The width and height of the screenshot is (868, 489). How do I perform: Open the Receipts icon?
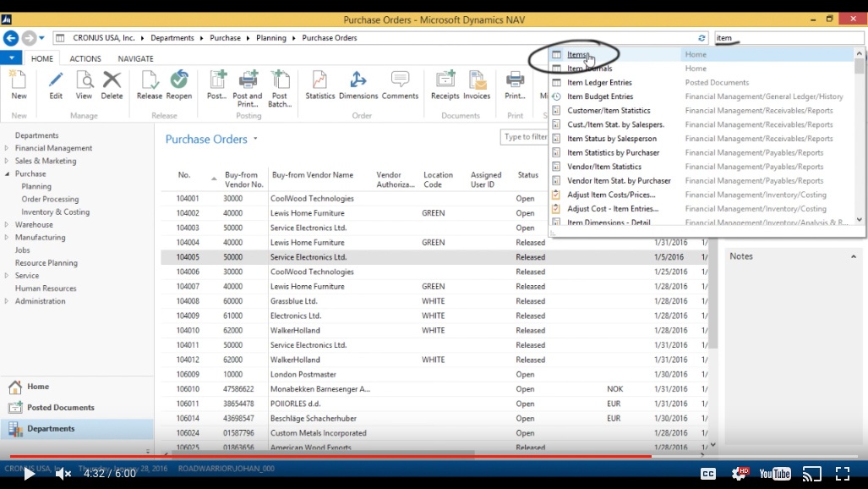pyautogui.click(x=445, y=80)
